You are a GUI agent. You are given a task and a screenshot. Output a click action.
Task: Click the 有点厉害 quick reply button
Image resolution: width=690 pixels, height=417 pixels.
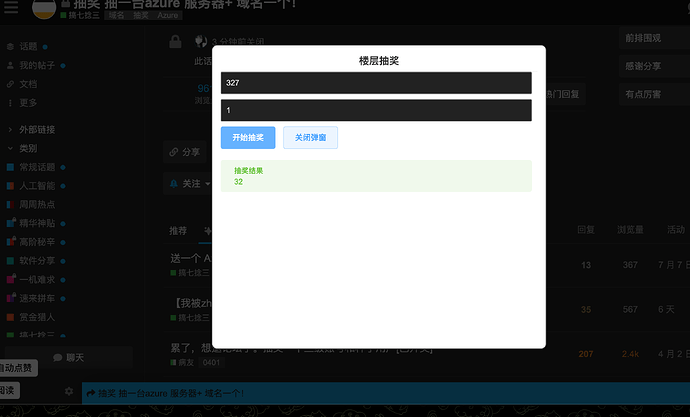point(654,95)
